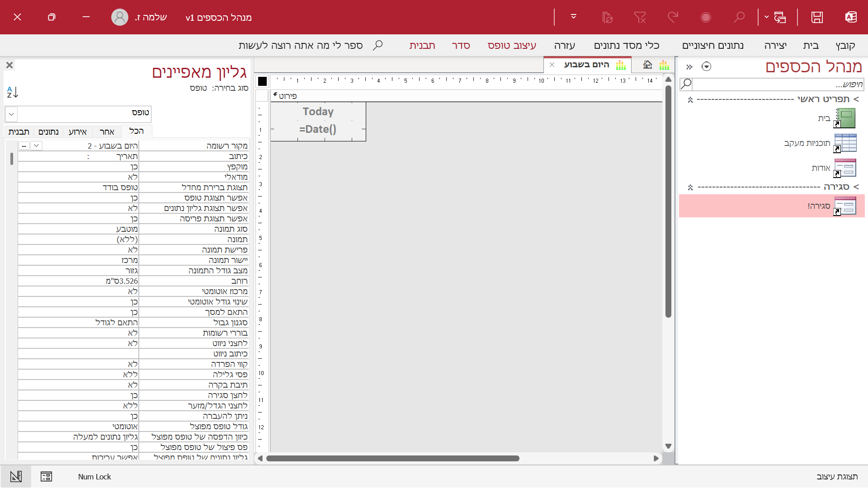Switch to the היום בשבוע document tab
Screen dimensions: 868x488
(x=587, y=65)
